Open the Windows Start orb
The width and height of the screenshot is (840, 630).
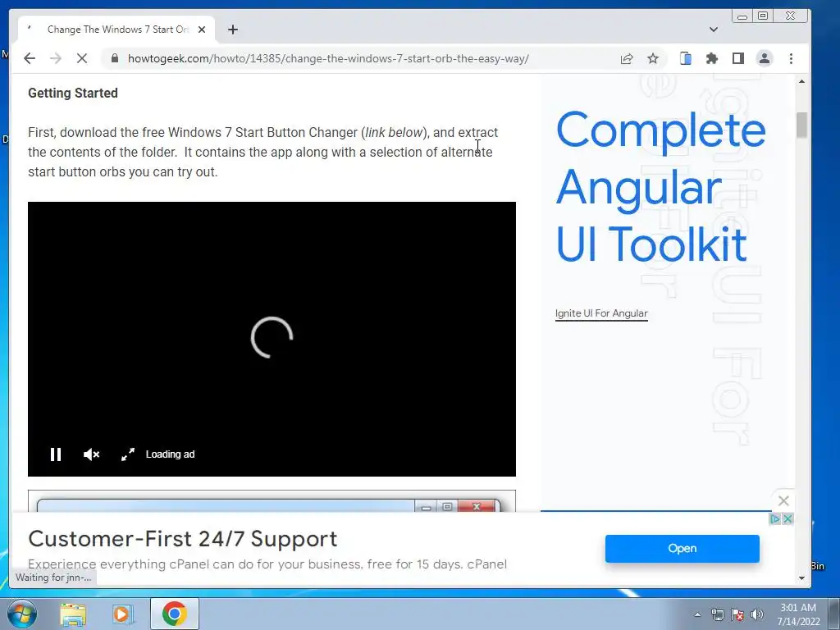point(21,614)
